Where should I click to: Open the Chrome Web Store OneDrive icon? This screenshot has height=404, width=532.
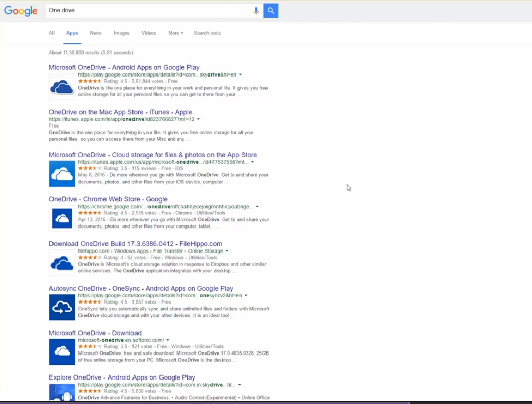[62, 218]
